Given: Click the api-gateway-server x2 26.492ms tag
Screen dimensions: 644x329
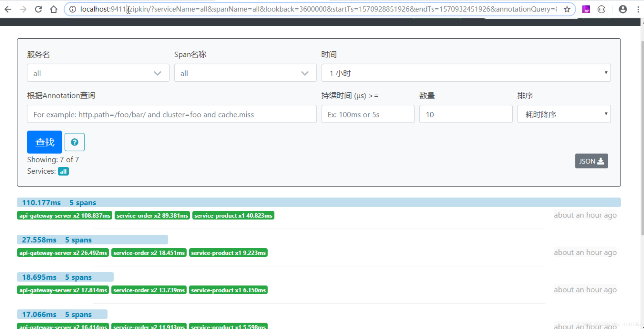Looking at the screenshot, I should point(63,253).
